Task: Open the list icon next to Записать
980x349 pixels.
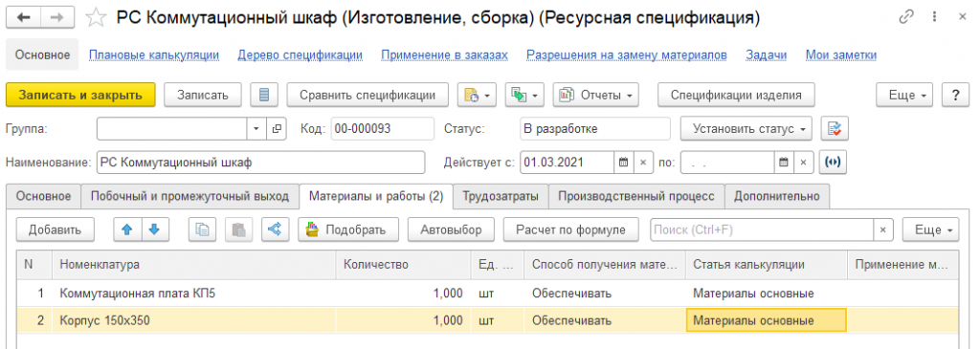Action: pos(264,95)
